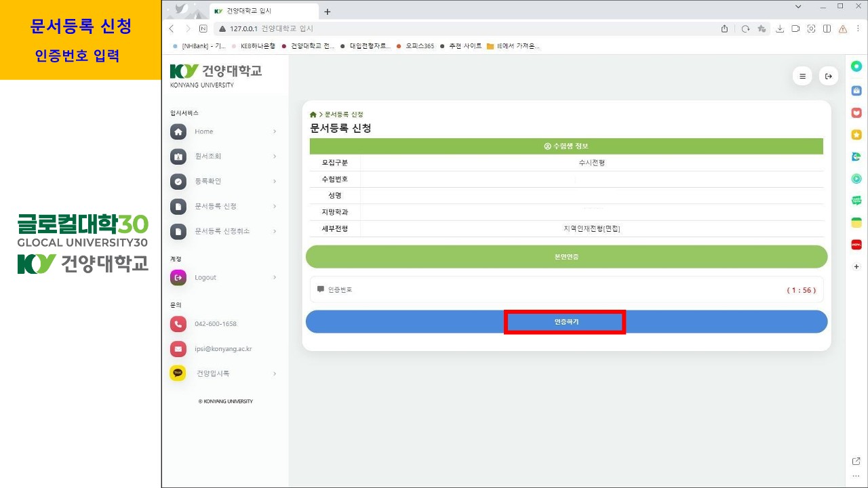The height and width of the screenshot is (488, 868).
Task: Click the plus icon in right sidebar
Action: coord(856,267)
